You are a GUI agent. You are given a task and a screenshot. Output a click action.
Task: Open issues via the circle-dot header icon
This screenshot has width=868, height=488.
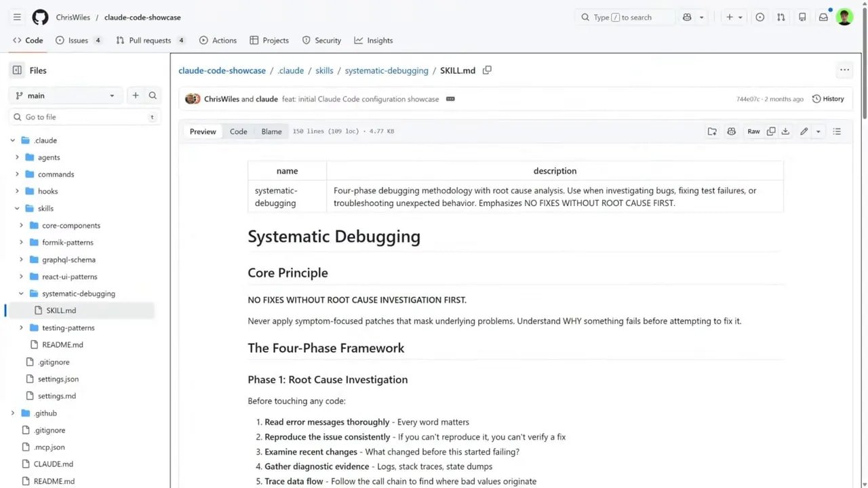(759, 17)
